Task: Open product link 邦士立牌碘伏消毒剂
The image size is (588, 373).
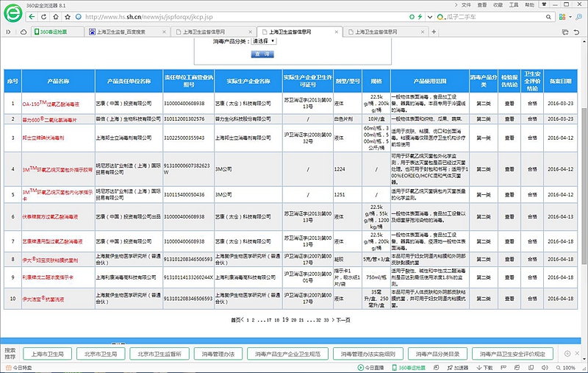Action: point(43,138)
